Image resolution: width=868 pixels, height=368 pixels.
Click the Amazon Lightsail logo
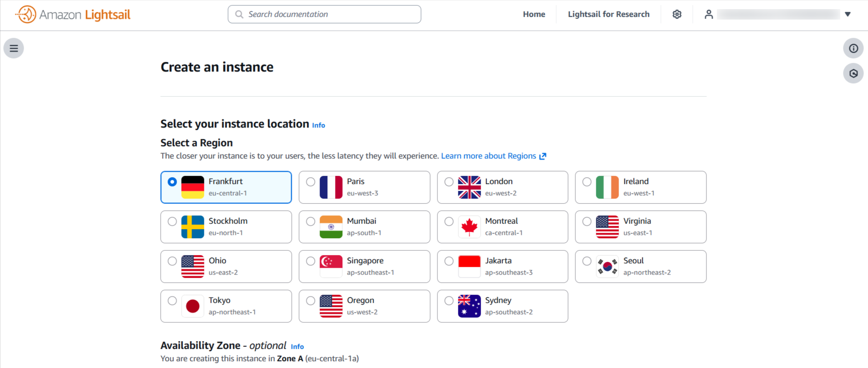pos(73,15)
